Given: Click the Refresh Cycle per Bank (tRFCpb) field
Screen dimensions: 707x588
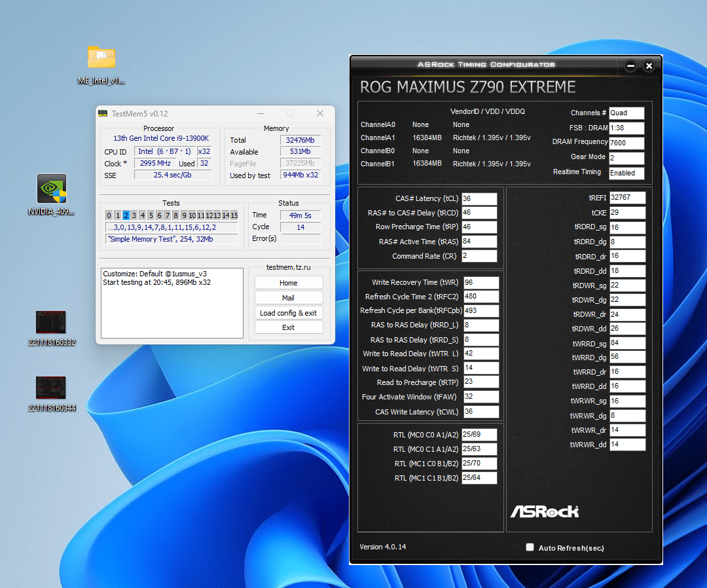Looking at the screenshot, I should click(x=482, y=310).
